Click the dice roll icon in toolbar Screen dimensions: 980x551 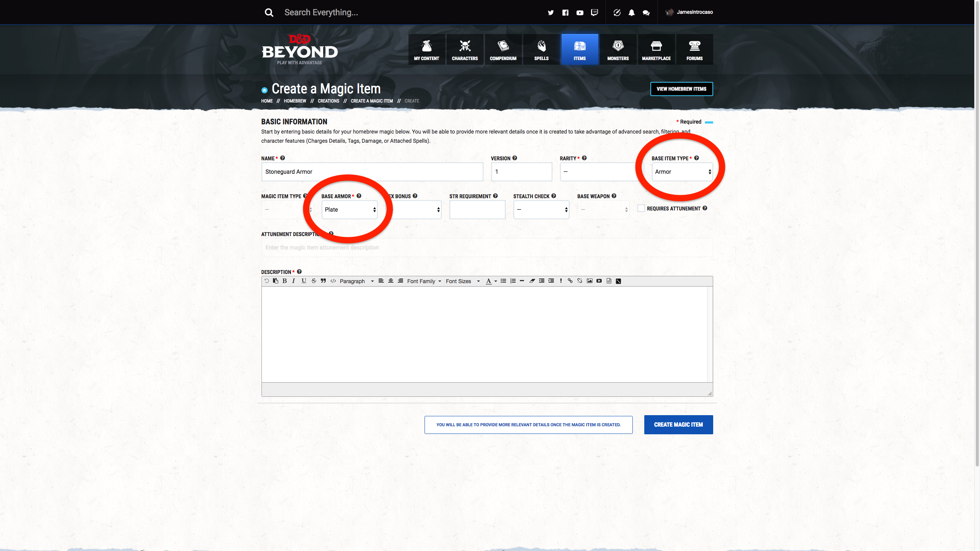(619, 281)
